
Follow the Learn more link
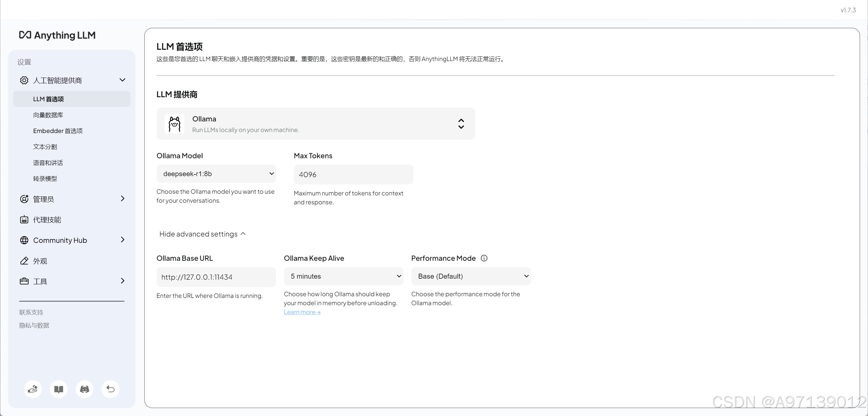click(302, 312)
